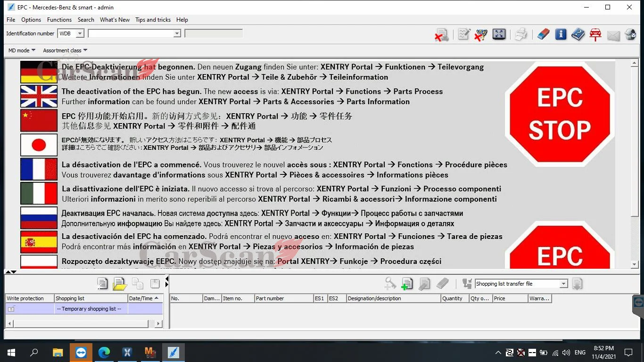The height and width of the screenshot is (362, 644).
Task: Click the printer icon in toolbar
Action: [520, 34]
